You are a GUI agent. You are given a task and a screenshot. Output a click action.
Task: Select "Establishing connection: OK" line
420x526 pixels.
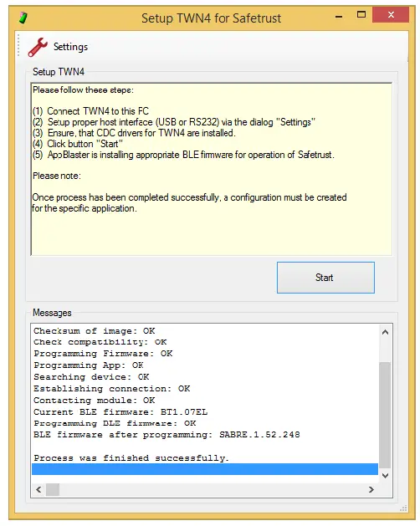point(112,389)
